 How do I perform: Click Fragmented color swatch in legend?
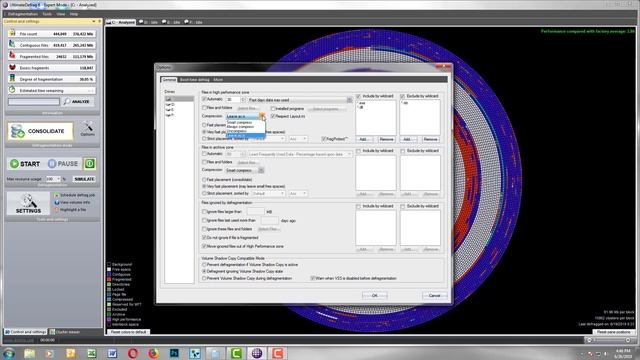(x=109, y=280)
